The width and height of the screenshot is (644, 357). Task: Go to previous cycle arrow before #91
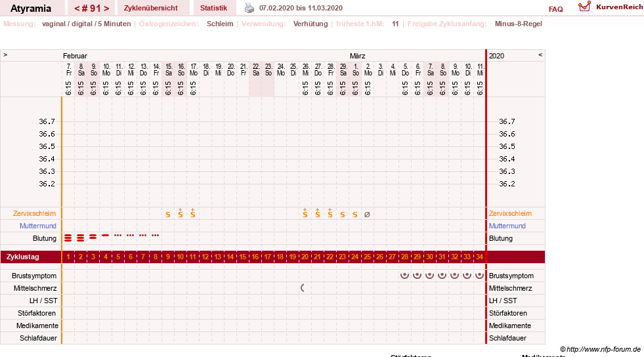click(x=77, y=9)
